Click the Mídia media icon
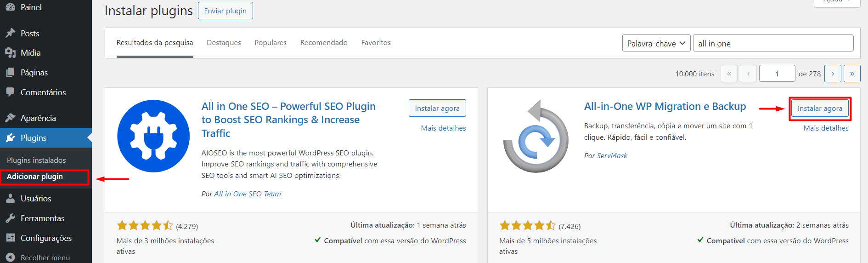Screen dimensions: 868x263 10,53
